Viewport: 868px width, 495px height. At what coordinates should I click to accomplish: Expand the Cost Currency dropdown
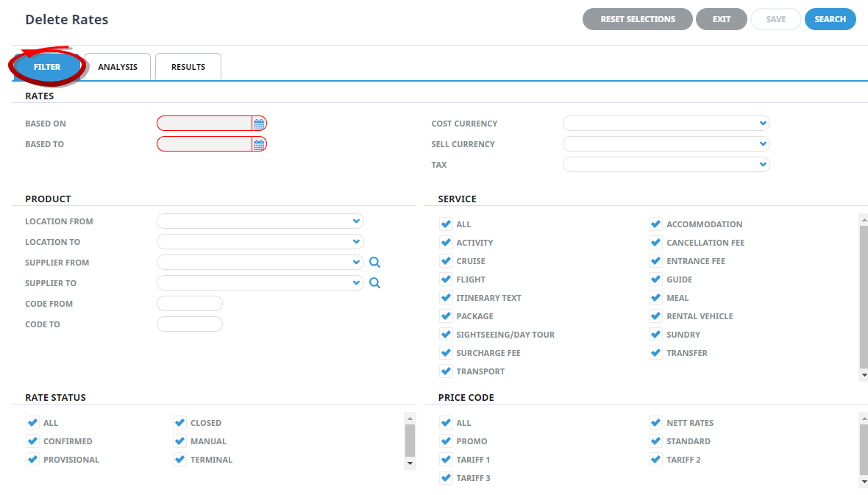tap(666, 124)
